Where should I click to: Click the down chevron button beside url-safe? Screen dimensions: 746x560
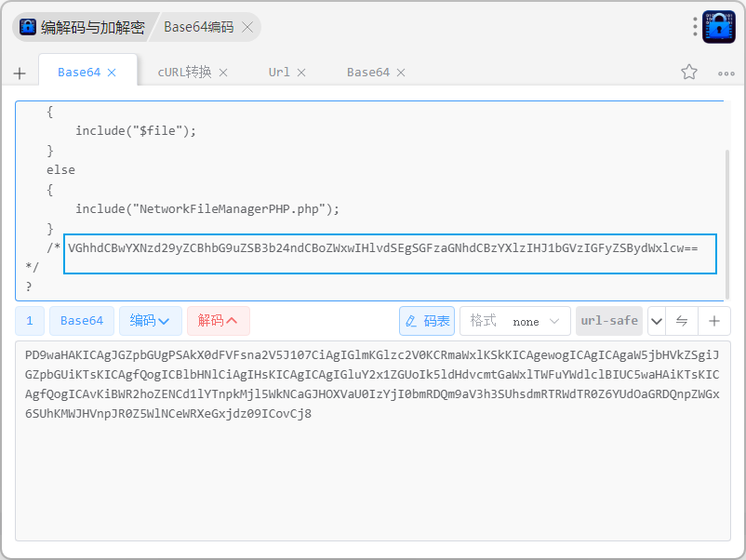pyautogui.click(x=657, y=321)
